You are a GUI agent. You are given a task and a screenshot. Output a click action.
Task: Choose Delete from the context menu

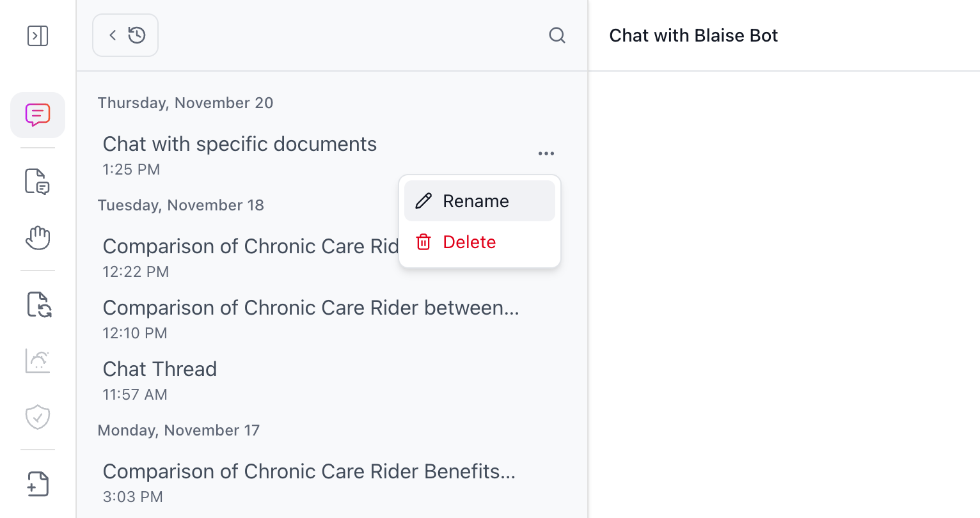470,242
